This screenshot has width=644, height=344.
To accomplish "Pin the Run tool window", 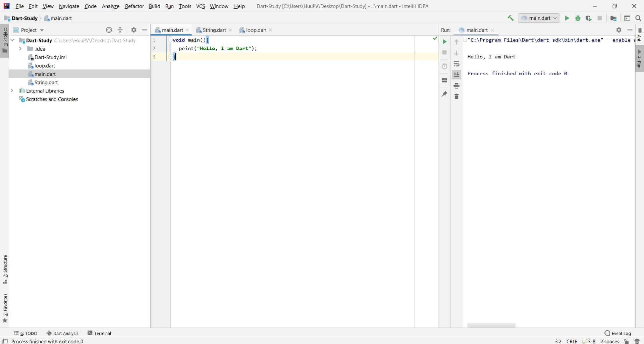I will point(444,94).
